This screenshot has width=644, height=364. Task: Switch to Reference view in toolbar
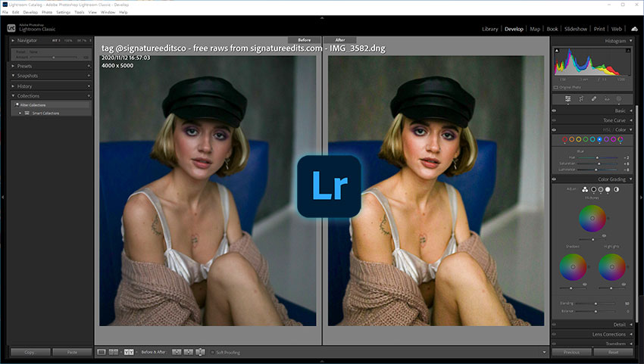click(114, 352)
